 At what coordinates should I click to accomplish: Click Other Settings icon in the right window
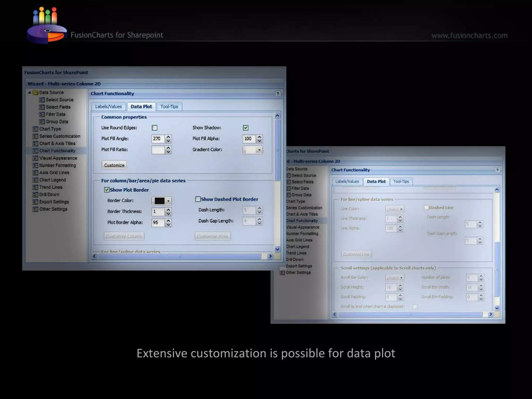282,272
